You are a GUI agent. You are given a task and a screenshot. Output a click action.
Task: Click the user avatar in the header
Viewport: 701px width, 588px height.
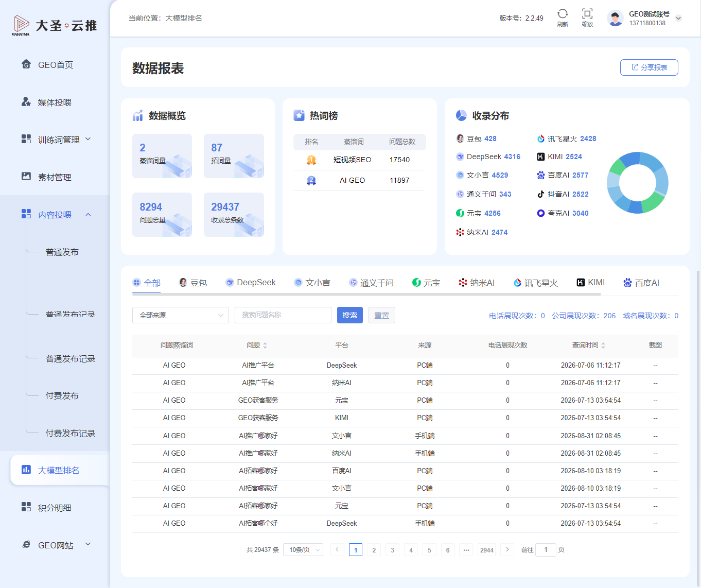pyautogui.click(x=615, y=18)
